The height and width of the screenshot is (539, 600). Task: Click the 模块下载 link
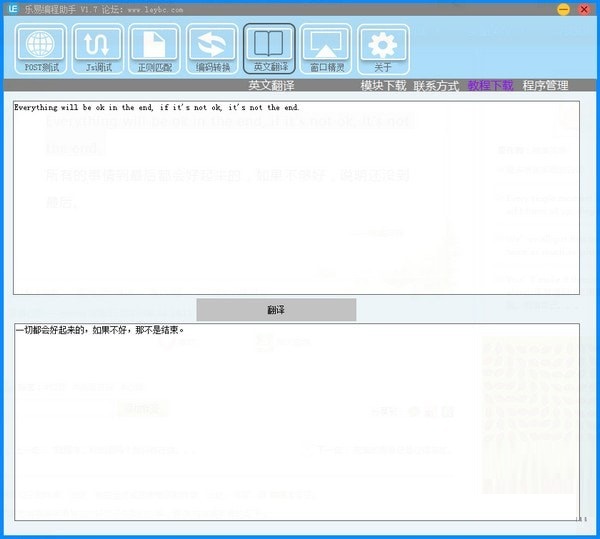coord(383,86)
